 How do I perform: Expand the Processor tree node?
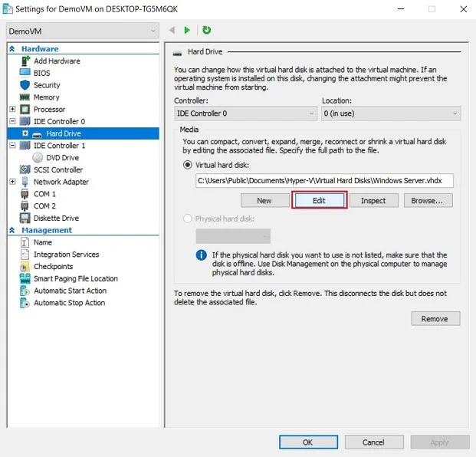tap(12, 110)
